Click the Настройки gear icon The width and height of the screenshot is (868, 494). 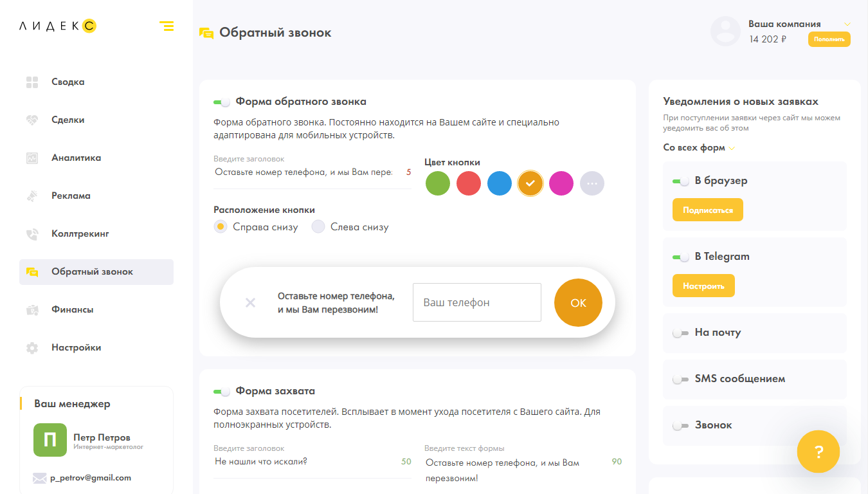pyautogui.click(x=32, y=348)
